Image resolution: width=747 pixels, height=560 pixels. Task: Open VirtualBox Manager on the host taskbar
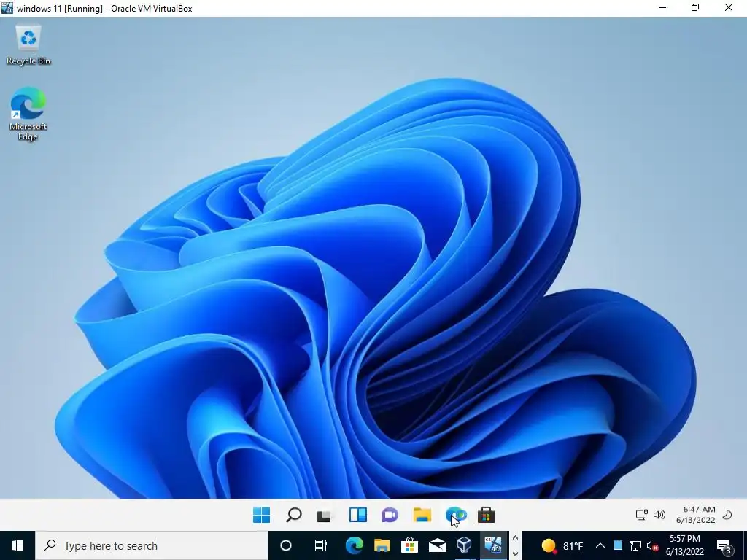465,545
